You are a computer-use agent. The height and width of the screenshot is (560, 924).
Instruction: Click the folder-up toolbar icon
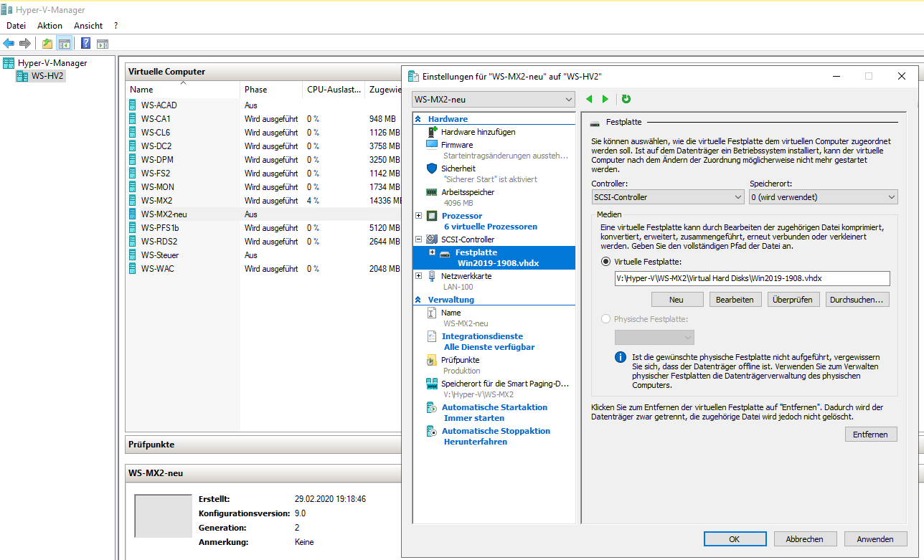47,43
